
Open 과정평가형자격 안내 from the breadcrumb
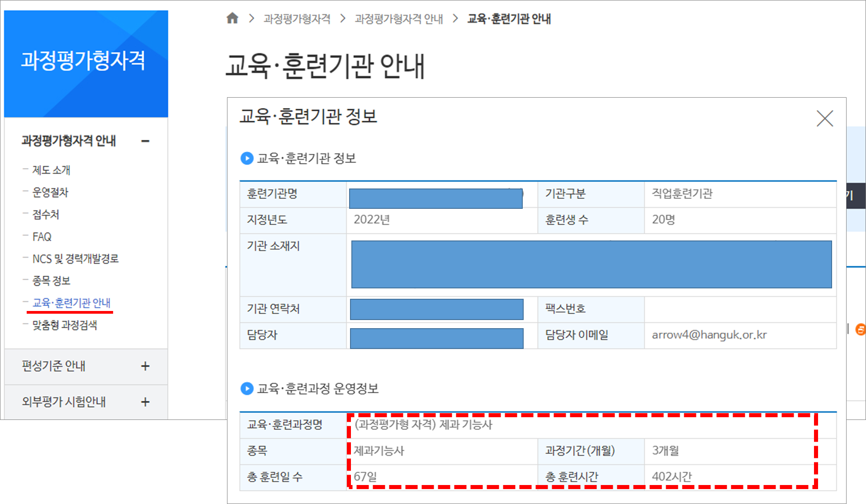[398, 19]
